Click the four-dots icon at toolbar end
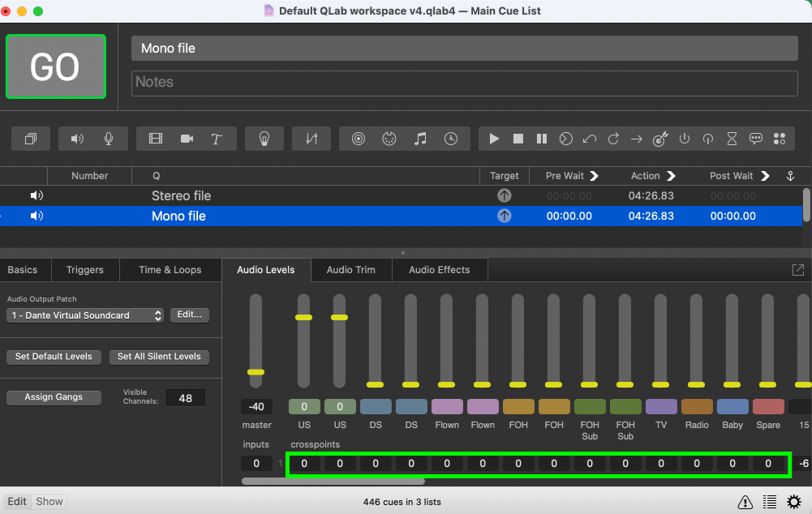Viewport: 812px width, 514px height. click(x=780, y=139)
